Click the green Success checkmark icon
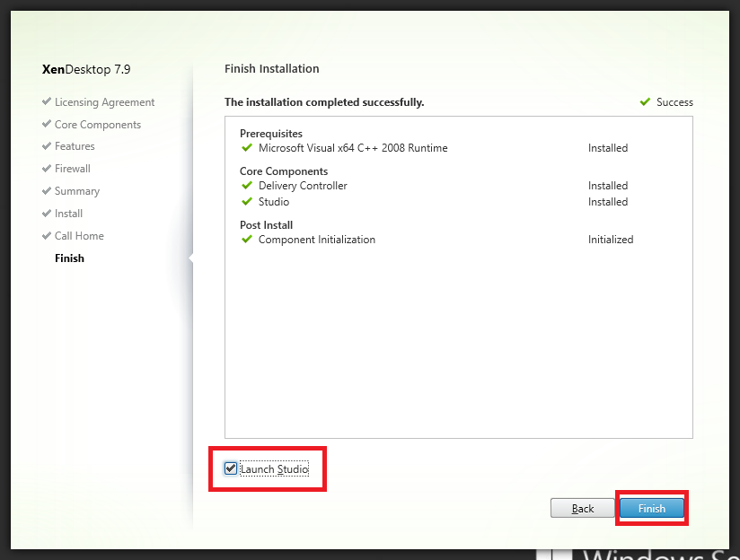Viewport: 740px width, 560px height. point(645,102)
